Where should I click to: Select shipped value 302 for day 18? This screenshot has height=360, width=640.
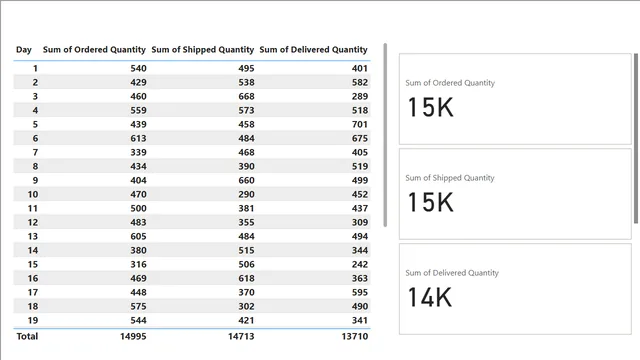pos(246,306)
